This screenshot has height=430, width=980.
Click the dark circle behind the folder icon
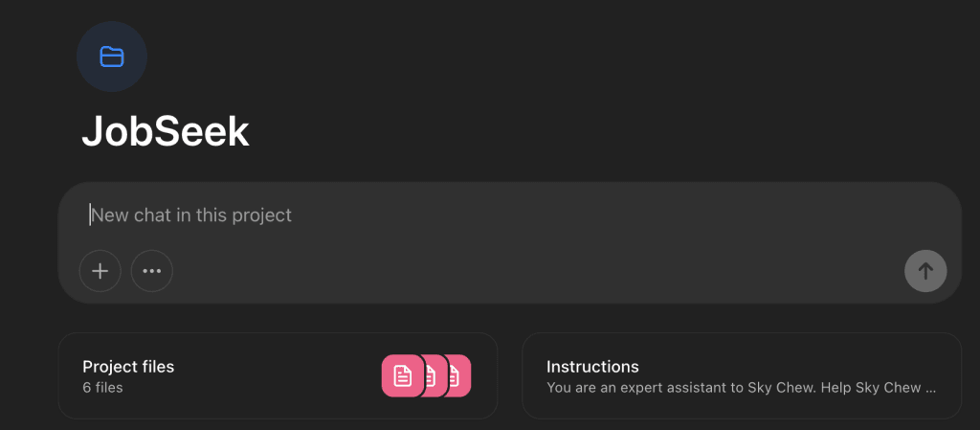(112, 57)
